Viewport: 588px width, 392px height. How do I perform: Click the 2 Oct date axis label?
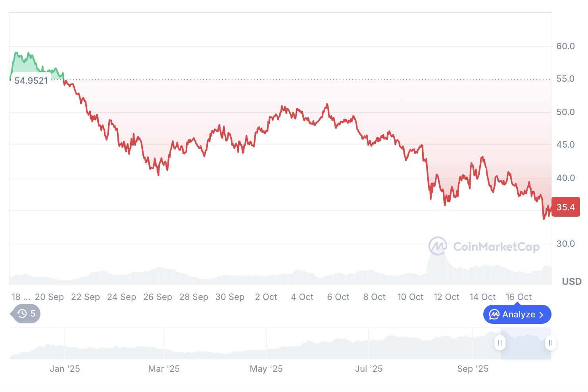point(266,297)
